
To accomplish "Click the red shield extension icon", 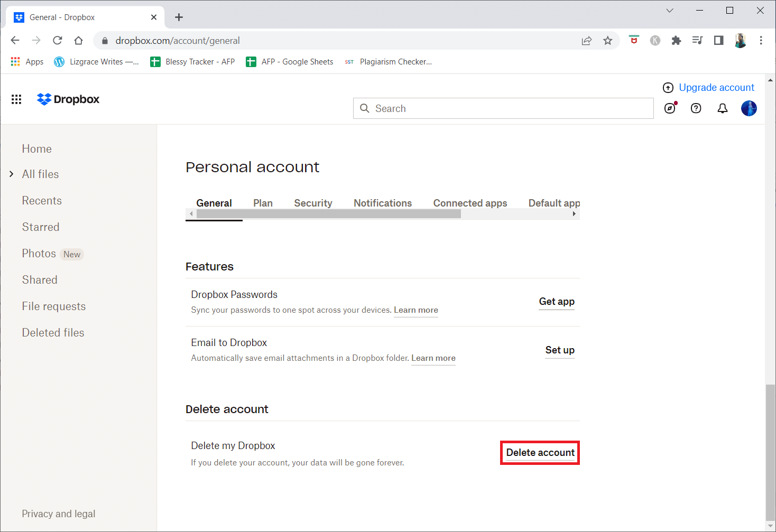I will coord(634,40).
